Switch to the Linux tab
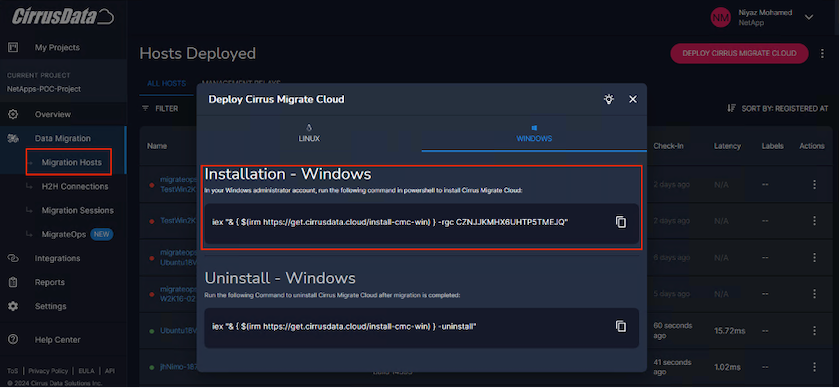 click(309, 134)
